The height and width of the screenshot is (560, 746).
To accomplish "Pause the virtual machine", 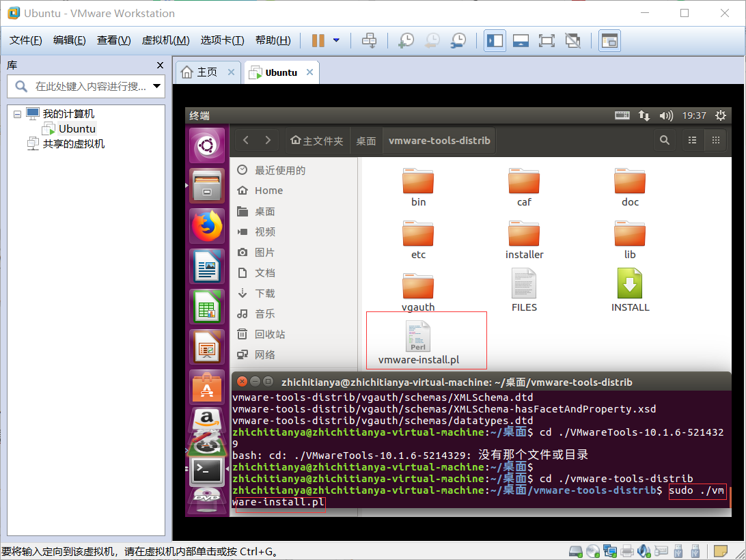I will coord(318,40).
